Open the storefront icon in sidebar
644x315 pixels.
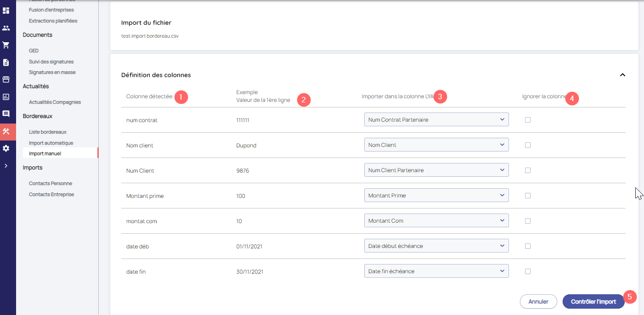(x=6, y=79)
